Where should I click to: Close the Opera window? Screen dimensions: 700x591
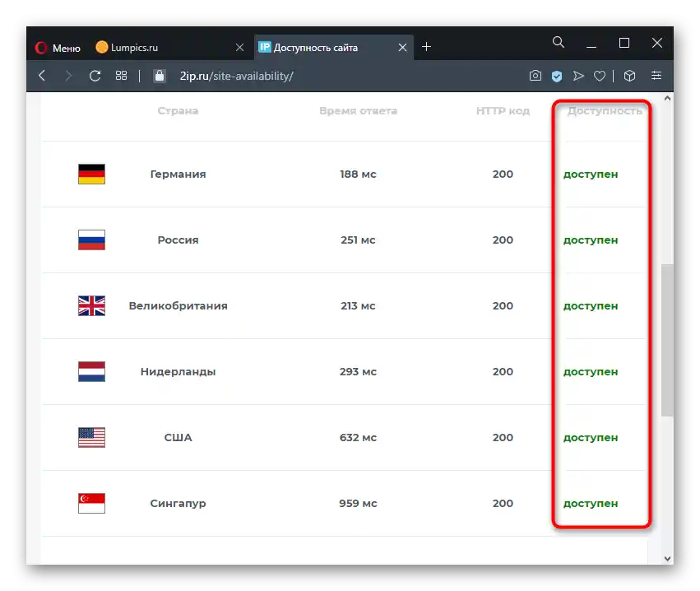656,43
